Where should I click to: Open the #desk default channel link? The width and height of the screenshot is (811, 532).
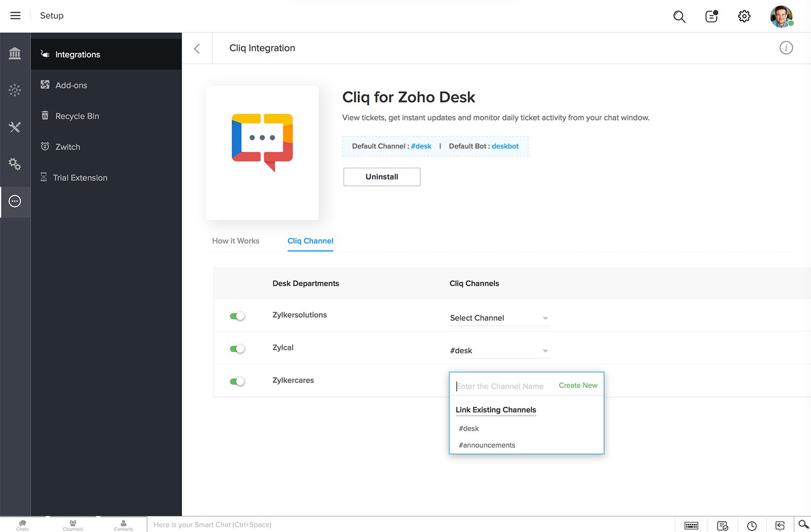(x=421, y=146)
